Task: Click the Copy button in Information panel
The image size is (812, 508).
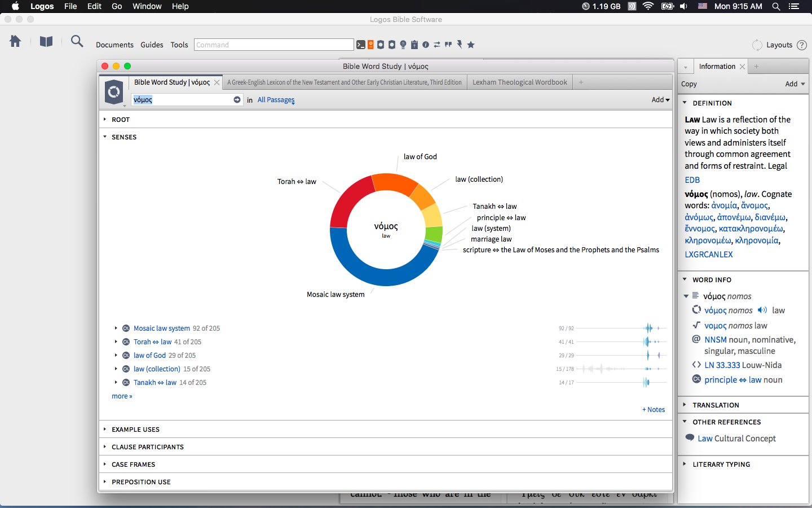Action: pyautogui.click(x=689, y=84)
